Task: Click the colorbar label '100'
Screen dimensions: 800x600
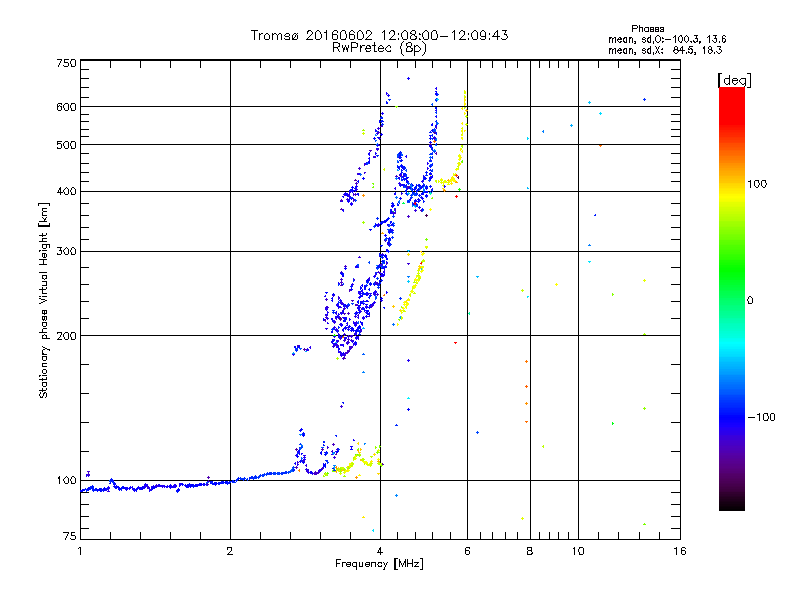Action: [x=757, y=184]
